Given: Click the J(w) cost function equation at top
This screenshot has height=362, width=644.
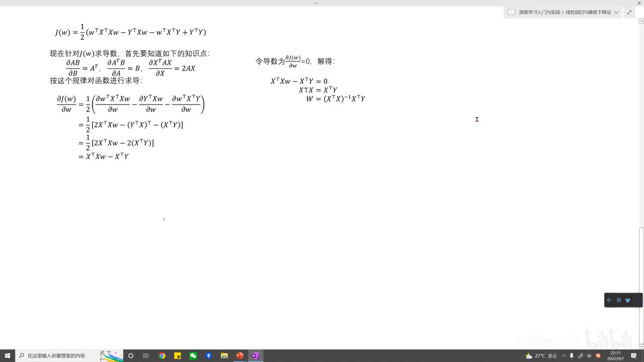Looking at the screenshot, I should tap(131, 32).
